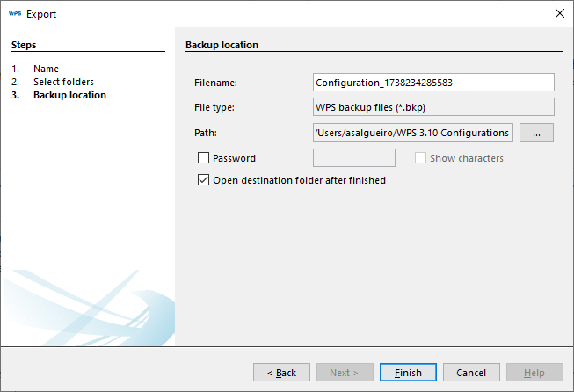Screen dimensions: 574x392
Task: Click the Backup location section heading
Action: [222, 45]
